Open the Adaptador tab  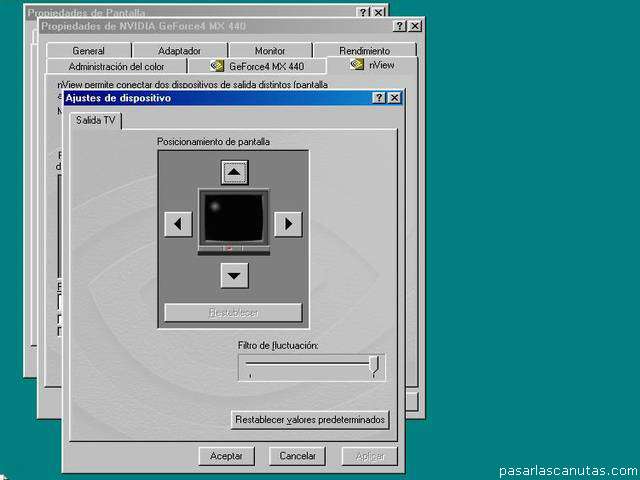tap(179, 50)
